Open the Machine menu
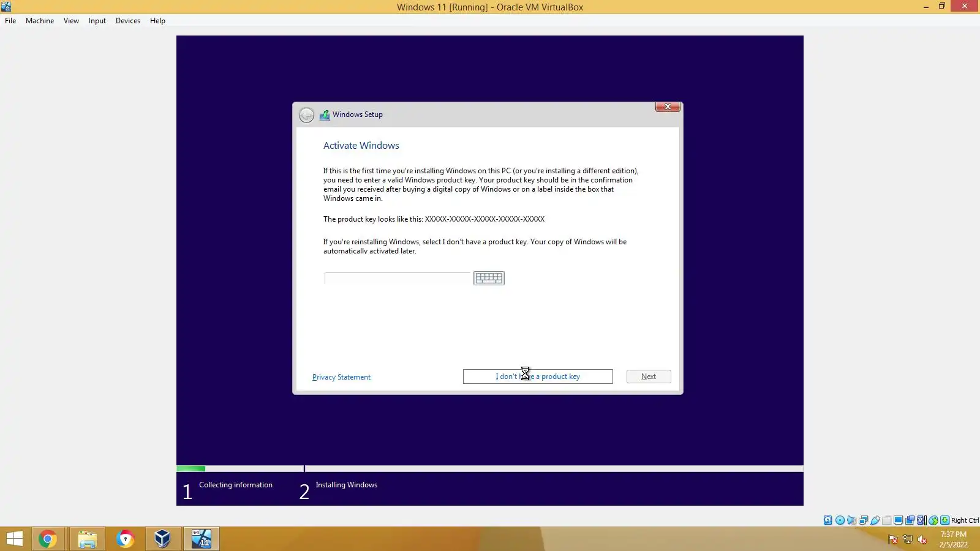The height and width of the screenshot is (551, 980). [40, 21]
